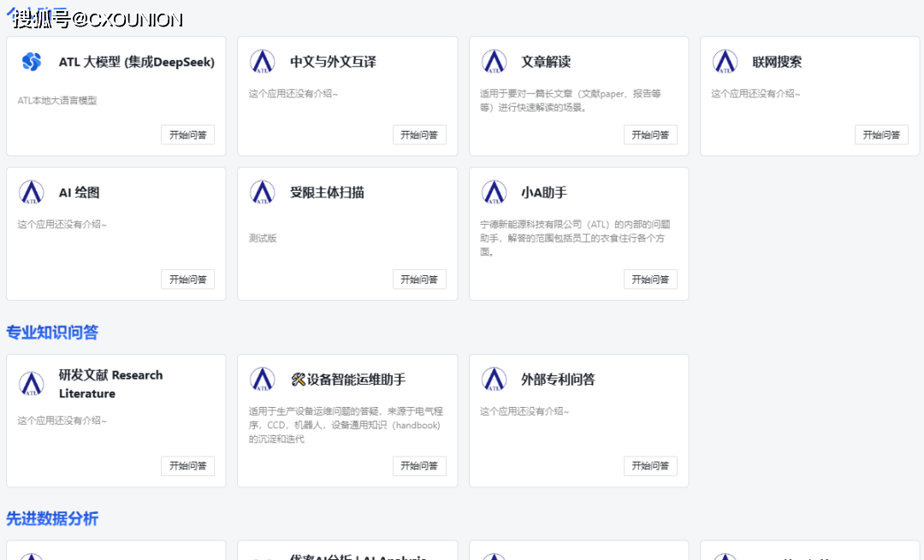Select the 专业知识问答 section heading
The image size is (924, 560).
coord(52,333)
